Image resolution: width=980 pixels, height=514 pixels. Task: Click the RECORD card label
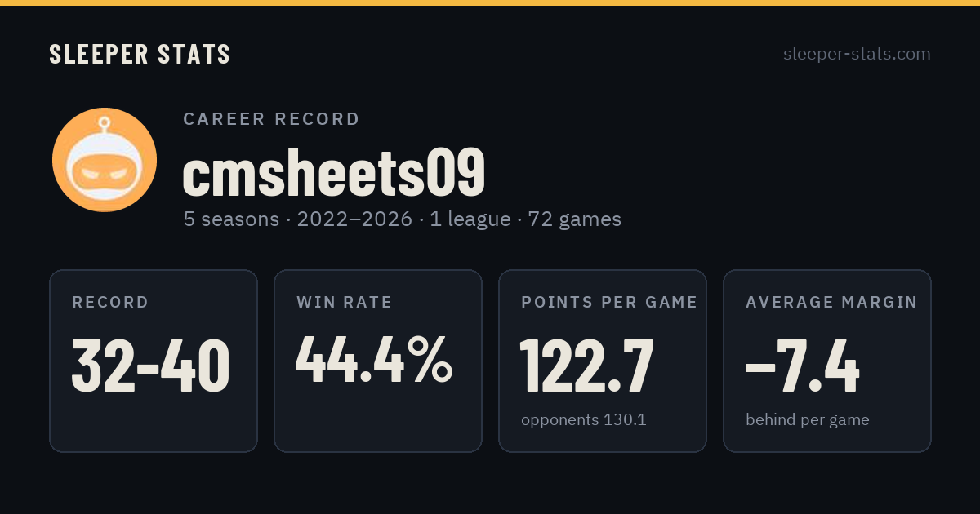tap(110, 303)
